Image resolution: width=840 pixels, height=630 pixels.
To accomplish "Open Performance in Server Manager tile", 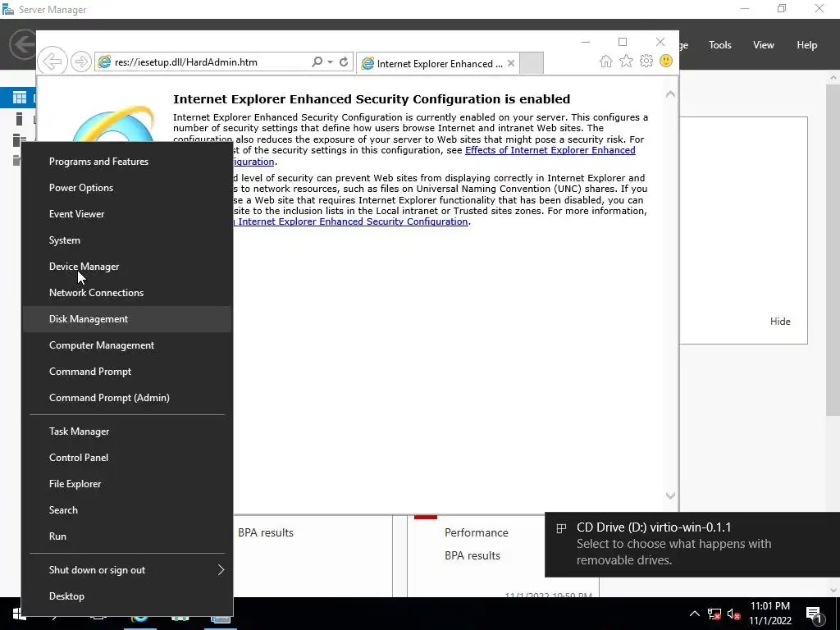I will (x=477, y=532).
